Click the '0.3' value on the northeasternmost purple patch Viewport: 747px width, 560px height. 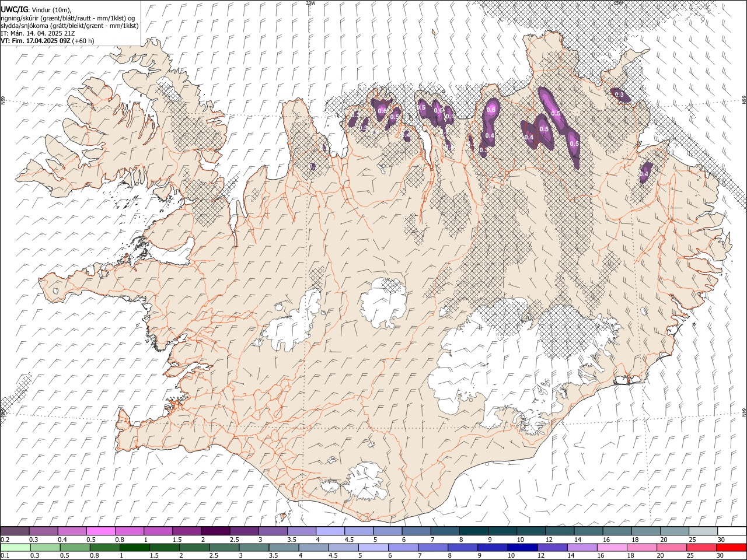point(619,94)
